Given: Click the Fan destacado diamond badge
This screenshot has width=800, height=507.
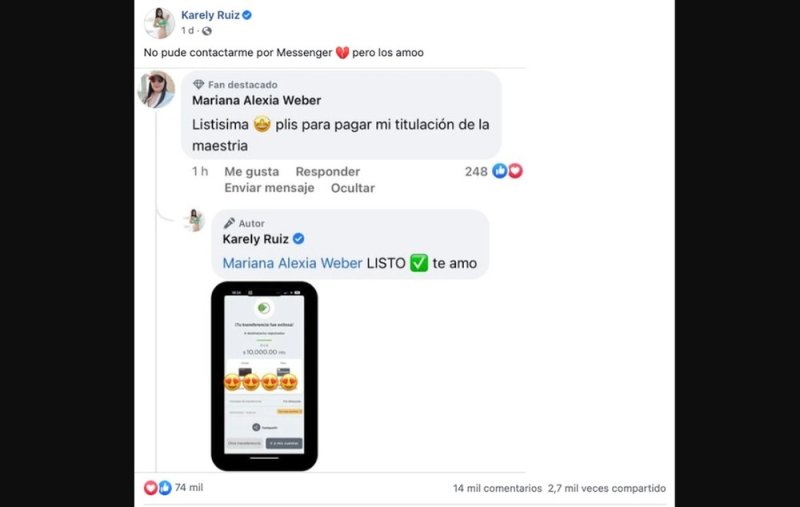Looking at the screenshot, I should point(198,85).
